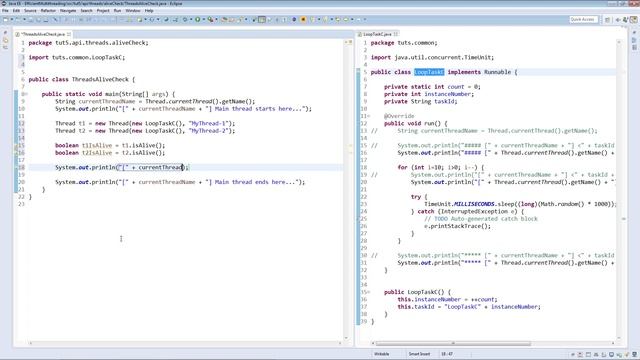Click the top icon in right sidebar
The image size is (640, 360).
pos(634,33)
